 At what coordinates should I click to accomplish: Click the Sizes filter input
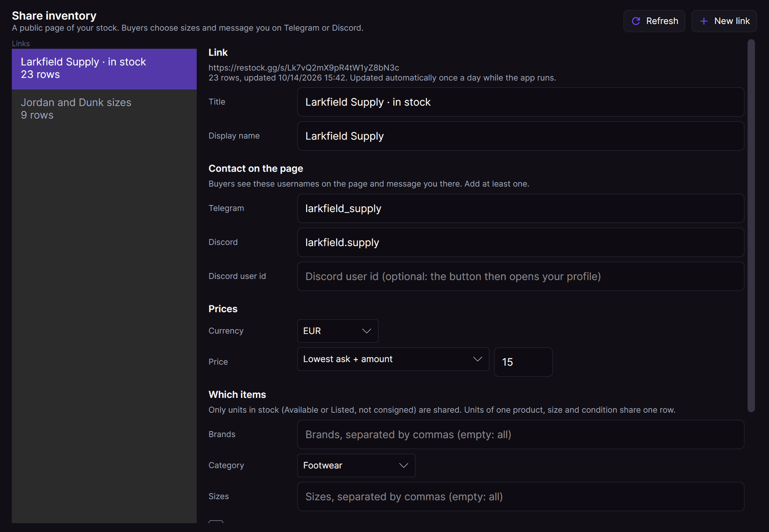[x=521, y=497]
